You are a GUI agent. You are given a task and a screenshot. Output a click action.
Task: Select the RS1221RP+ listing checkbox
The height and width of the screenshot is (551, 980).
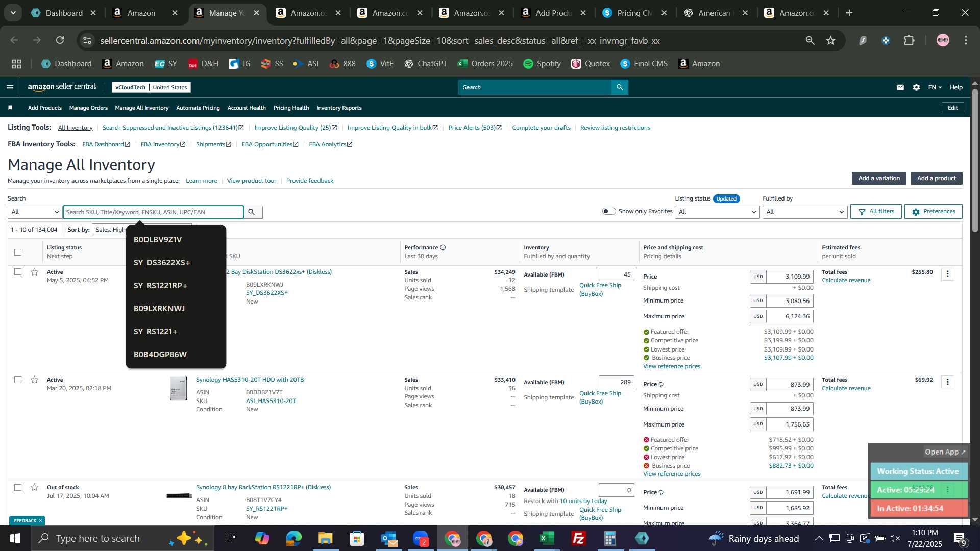tap(18, 487)
